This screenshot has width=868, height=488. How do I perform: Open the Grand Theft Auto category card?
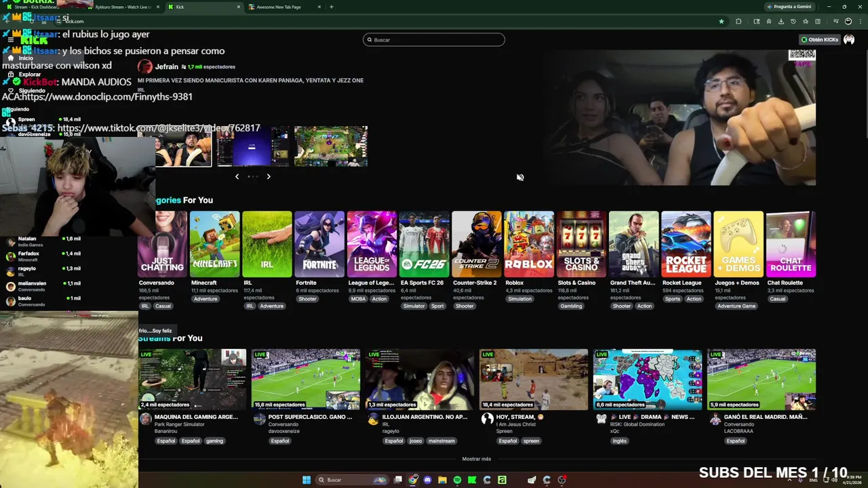pyautogui.click(x=633, y=244)
